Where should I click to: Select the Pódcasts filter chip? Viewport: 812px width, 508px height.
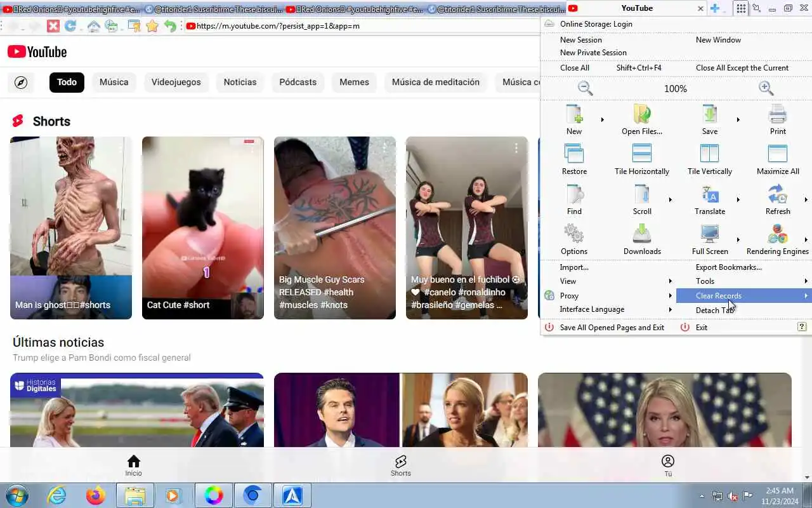(298, 83)
